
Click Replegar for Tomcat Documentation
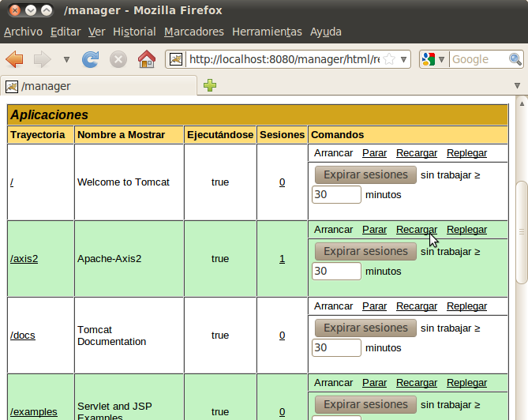click(x=466, y=306)
